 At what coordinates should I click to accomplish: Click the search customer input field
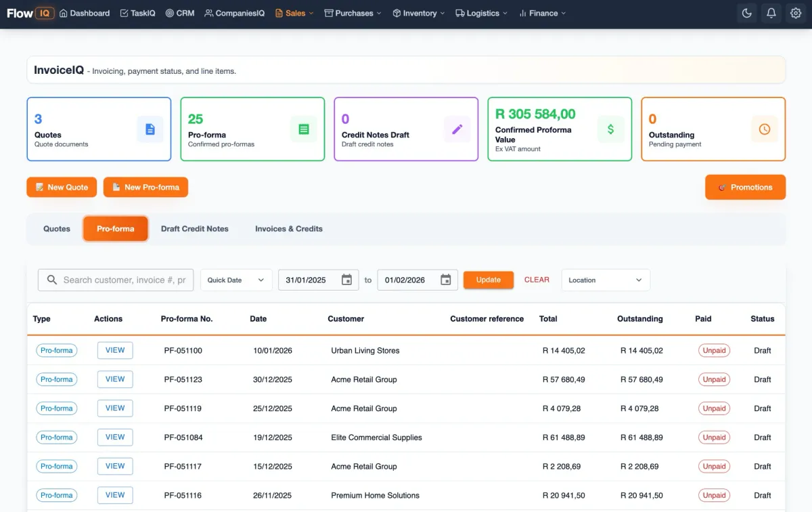(x=116, y=280)
